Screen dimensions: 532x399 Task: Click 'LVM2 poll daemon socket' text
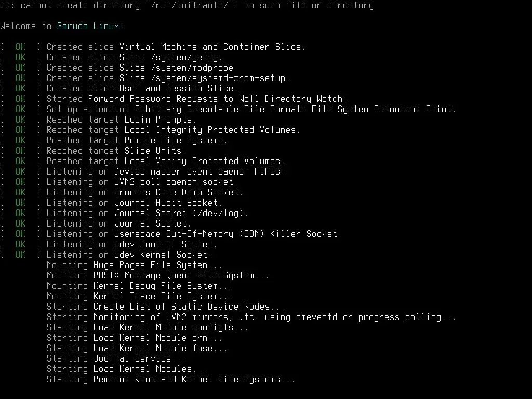pyautogui.click(x=174, y=182)
